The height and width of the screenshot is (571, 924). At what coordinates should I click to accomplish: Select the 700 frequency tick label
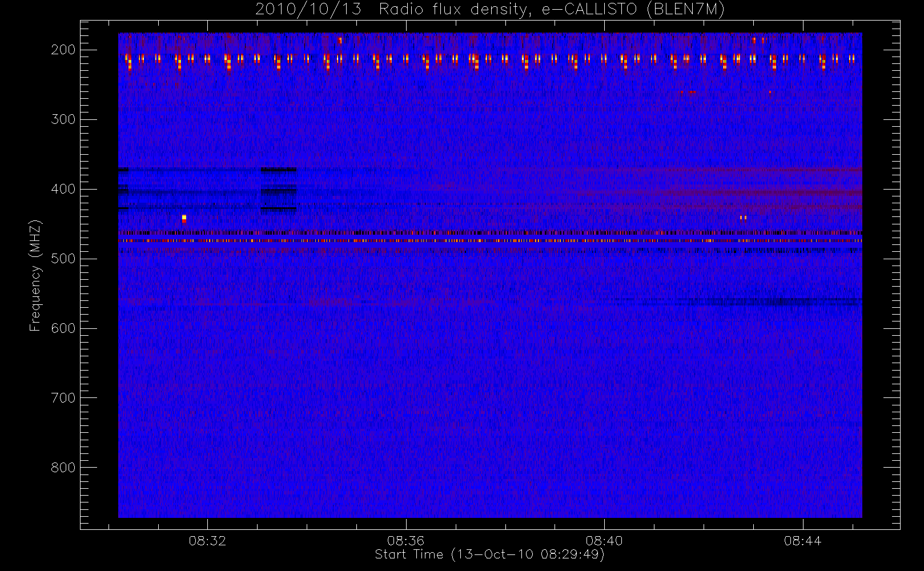click(63, 398)
